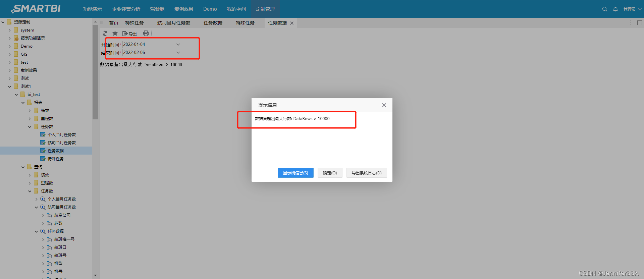Open the 个人当月任务数 report under 报表
This screenshot has width=644, height=279.
[x=62, y=134]
